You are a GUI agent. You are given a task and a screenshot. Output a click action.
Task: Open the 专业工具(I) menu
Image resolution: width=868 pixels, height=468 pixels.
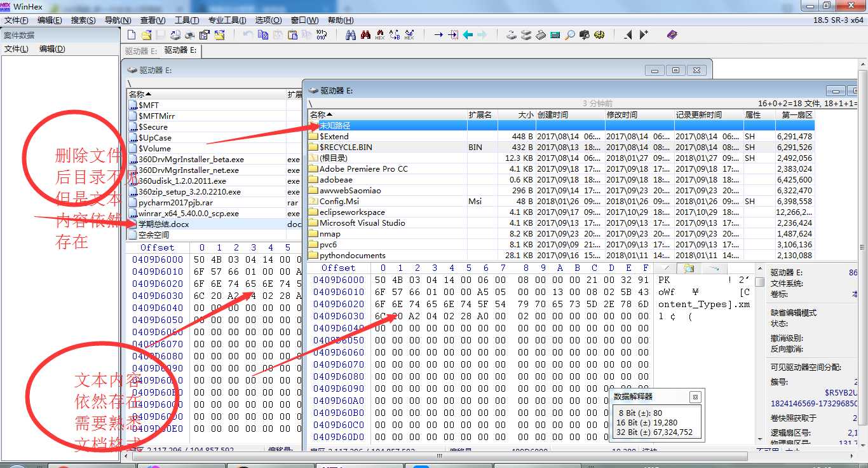pyautogui.click(x=228, y=20)
